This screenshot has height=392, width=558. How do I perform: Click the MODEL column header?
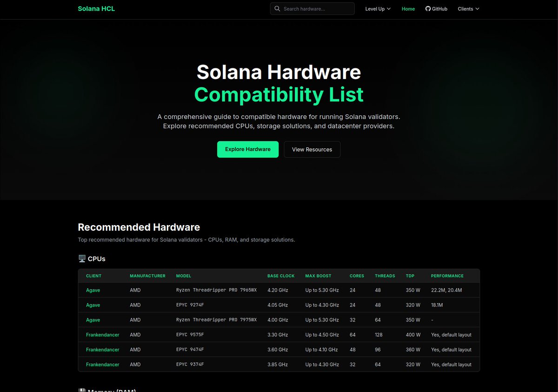[184, 276]
